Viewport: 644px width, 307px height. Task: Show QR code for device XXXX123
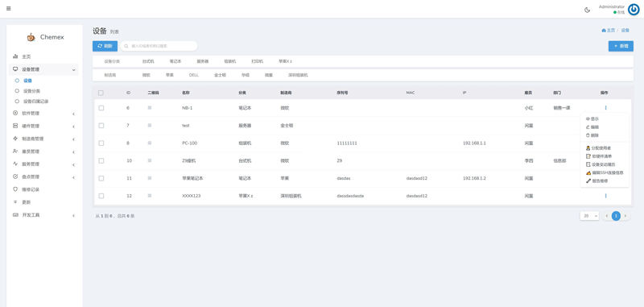click(150, 196)
